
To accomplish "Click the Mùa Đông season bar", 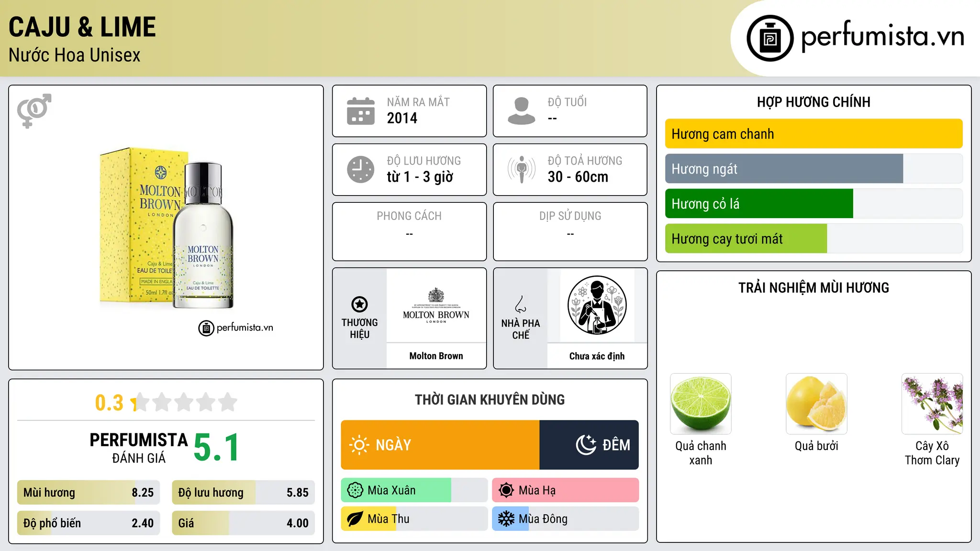I will [x=566, y=519].
